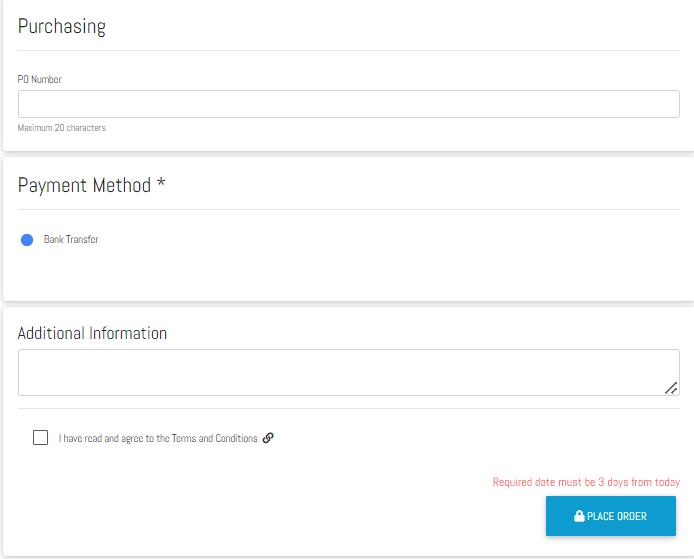Select the Bank Transfer radio button

coord(27,240)
